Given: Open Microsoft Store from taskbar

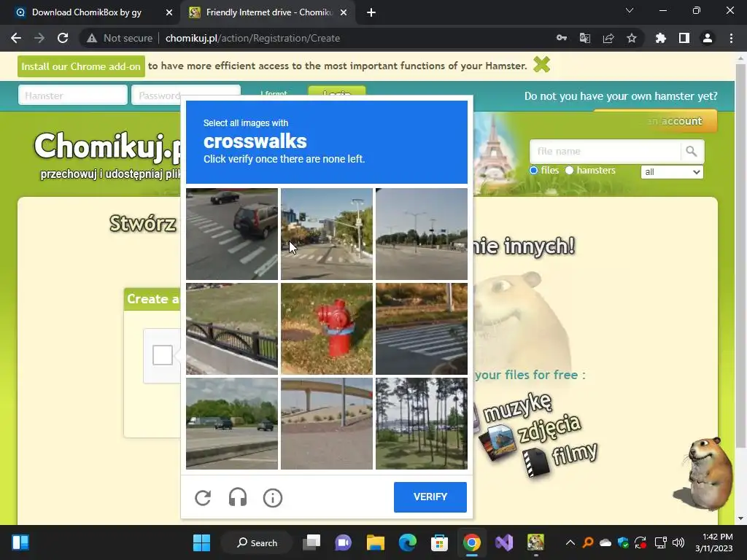Looking at the screenshot, I should 439,542.
